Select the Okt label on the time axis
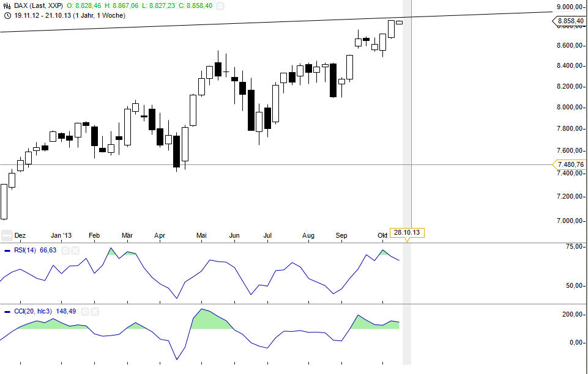Image resolution: width=588 pixels, height=374 pixels. coord(381,235)
